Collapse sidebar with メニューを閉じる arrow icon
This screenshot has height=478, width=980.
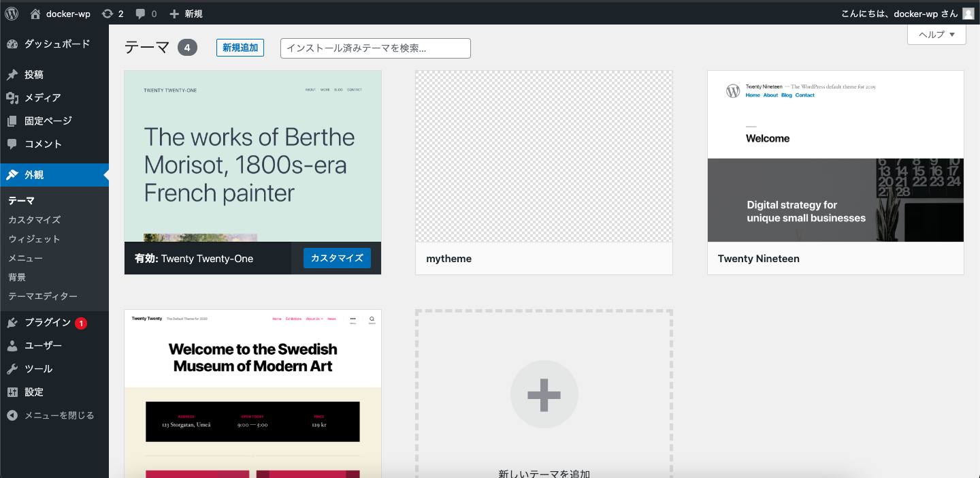12,415
